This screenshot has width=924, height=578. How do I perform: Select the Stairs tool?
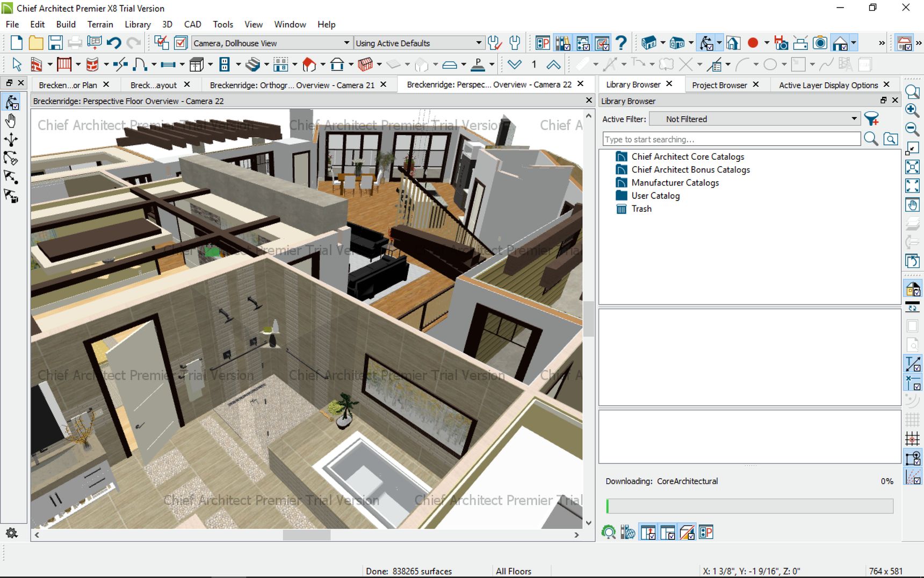tap(252, 65)
